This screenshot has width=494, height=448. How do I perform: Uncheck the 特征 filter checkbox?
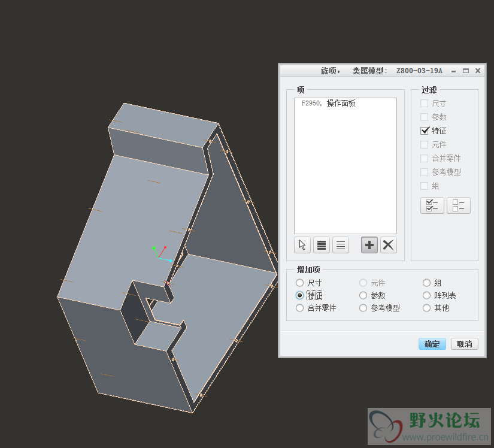(x=425, y=131)
